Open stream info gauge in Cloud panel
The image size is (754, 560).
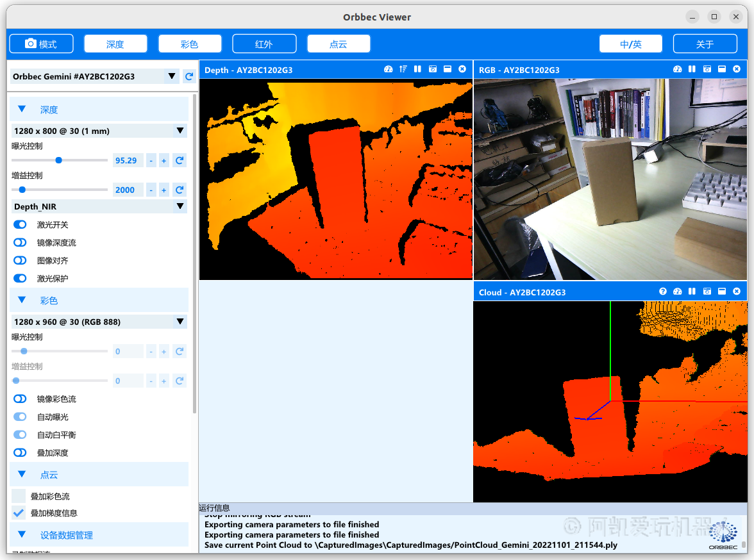678,292
